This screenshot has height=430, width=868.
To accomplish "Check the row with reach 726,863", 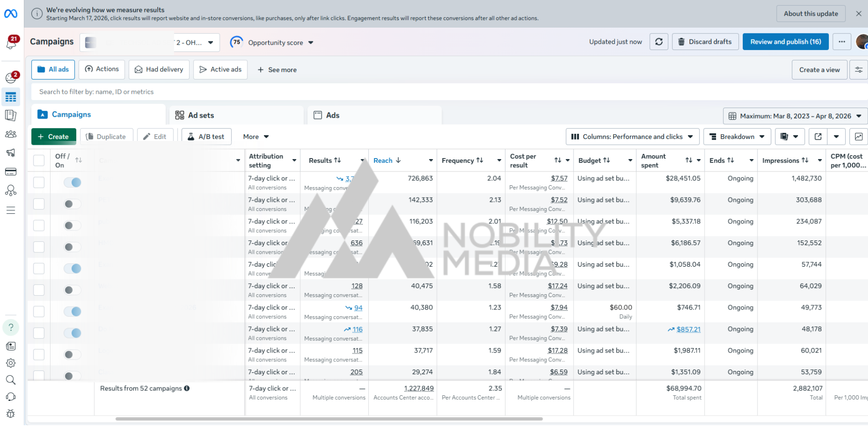I will (39, 182).
